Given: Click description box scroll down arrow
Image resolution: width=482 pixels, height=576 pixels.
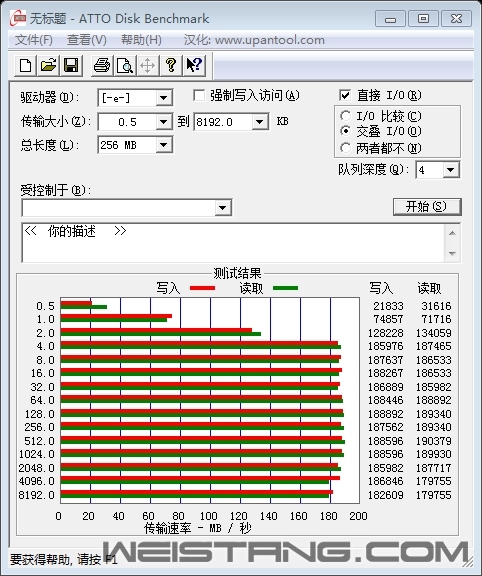Looking at the screenshot, I should click(x=452, y=253).
